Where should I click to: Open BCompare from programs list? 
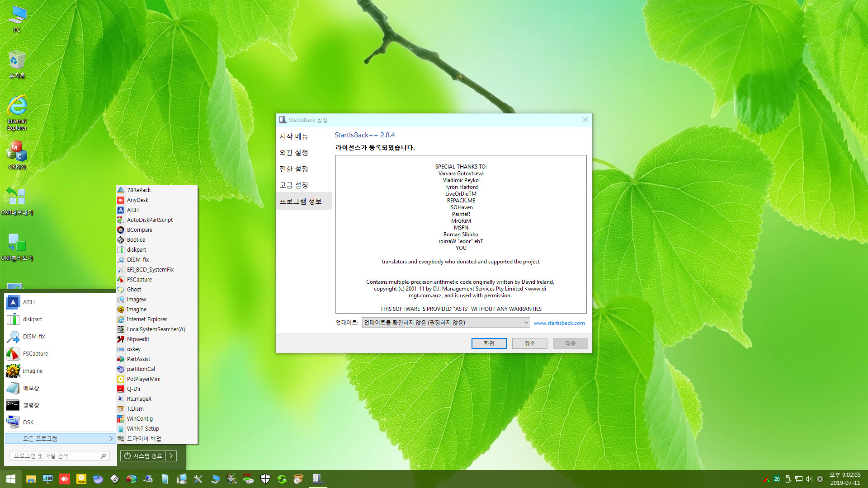[157, 230]
